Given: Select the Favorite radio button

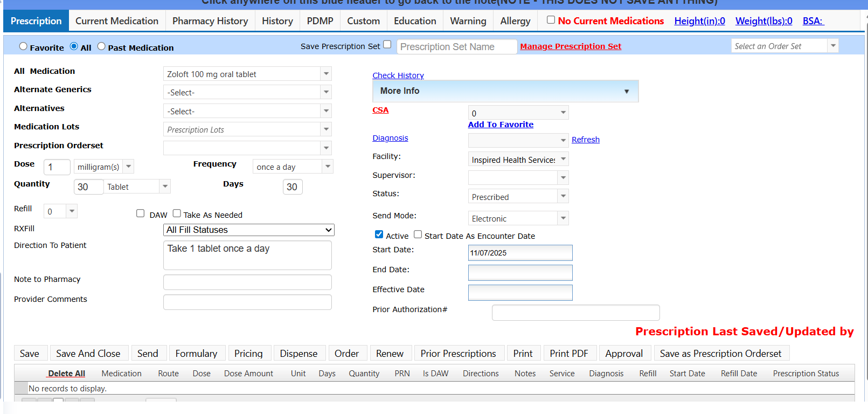Looking at the screenshot, I should 23,46.
